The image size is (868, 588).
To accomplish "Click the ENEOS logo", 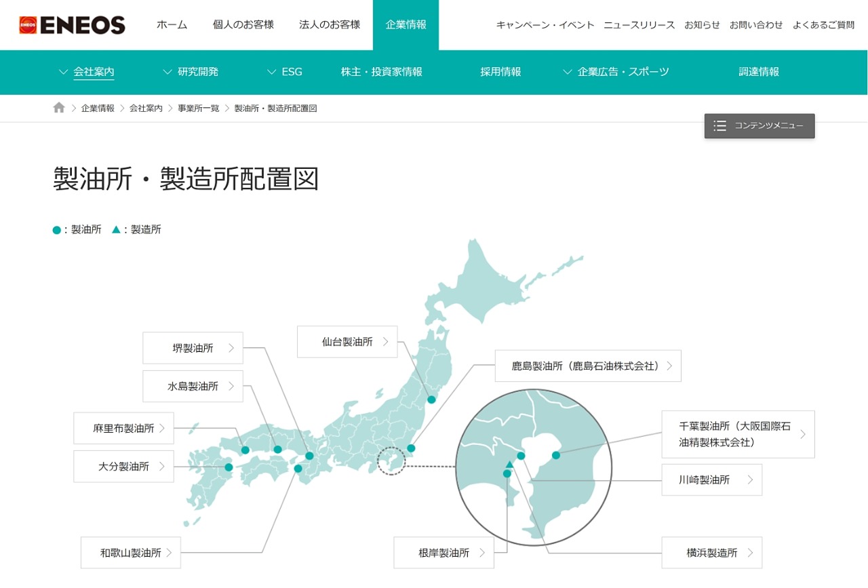I will coord(72,25).
